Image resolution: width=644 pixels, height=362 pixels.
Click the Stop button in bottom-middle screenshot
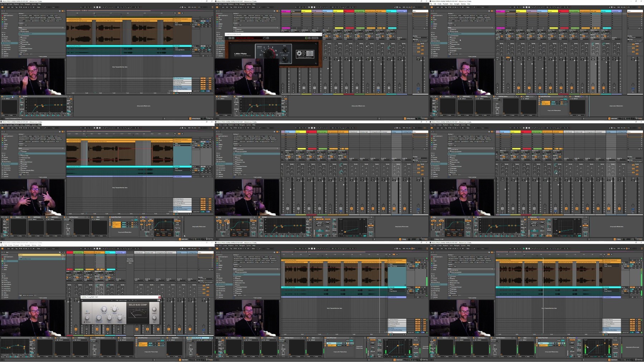click(312, 248)
